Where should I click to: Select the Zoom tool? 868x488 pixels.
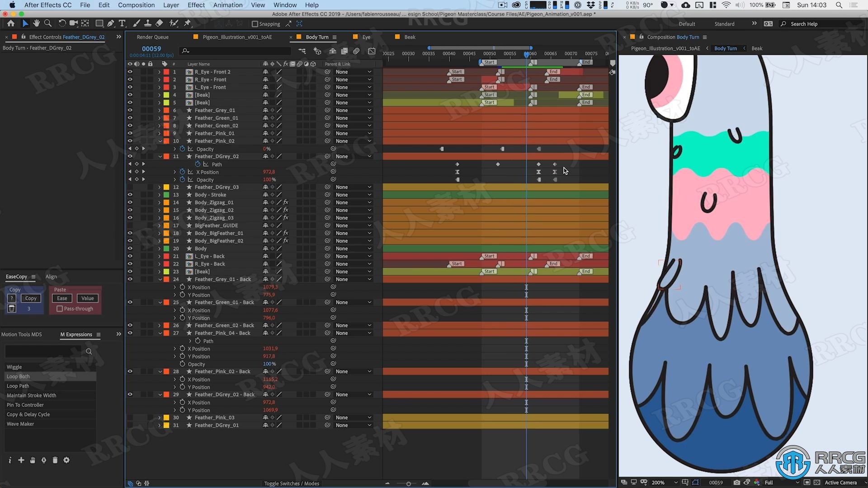47,23
